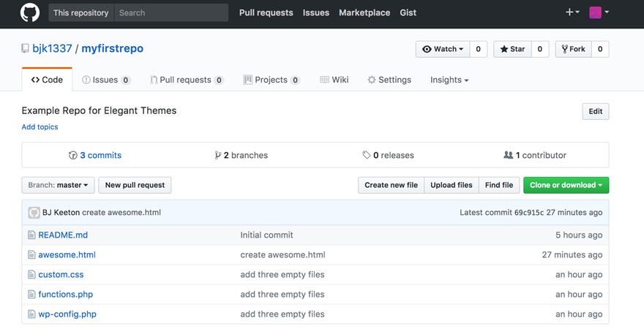
Task: Focus the repository search field
Action: [171, 12]
